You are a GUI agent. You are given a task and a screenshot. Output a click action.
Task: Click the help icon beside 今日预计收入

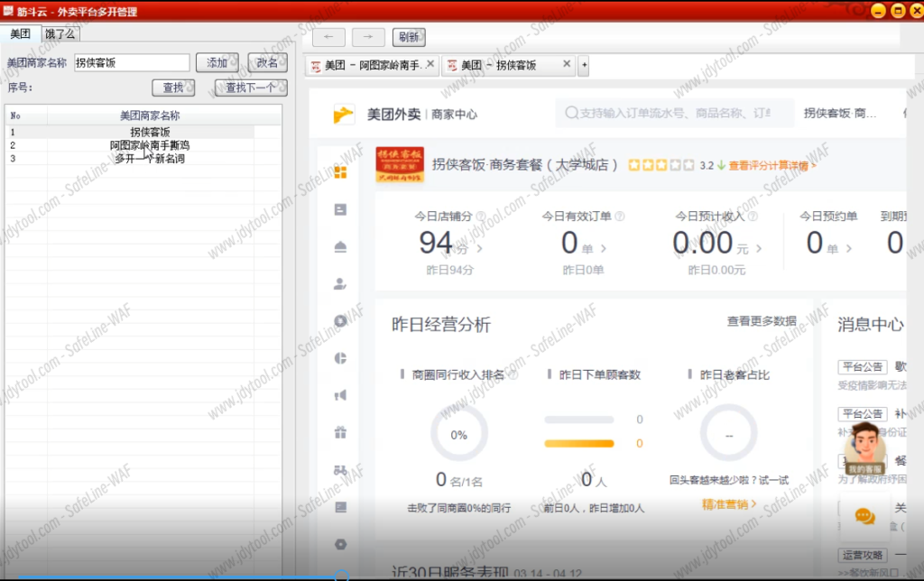point(753,217)
